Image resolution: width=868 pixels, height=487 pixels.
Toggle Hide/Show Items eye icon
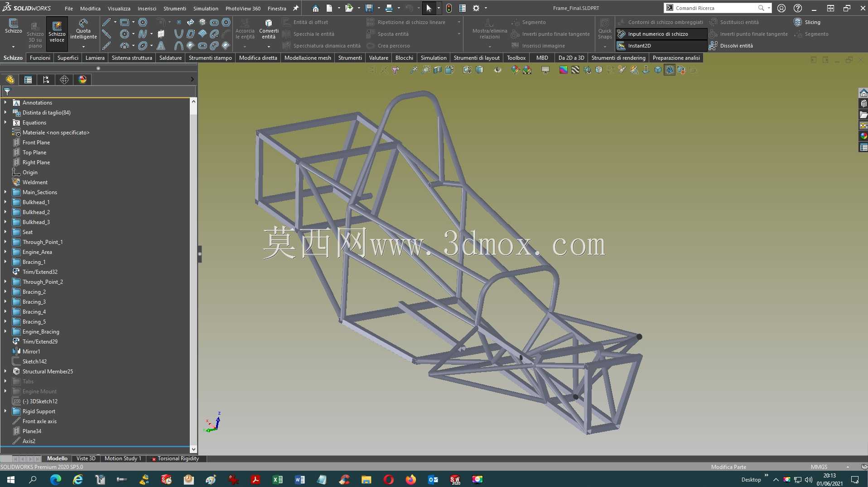(x=497, y=70)
